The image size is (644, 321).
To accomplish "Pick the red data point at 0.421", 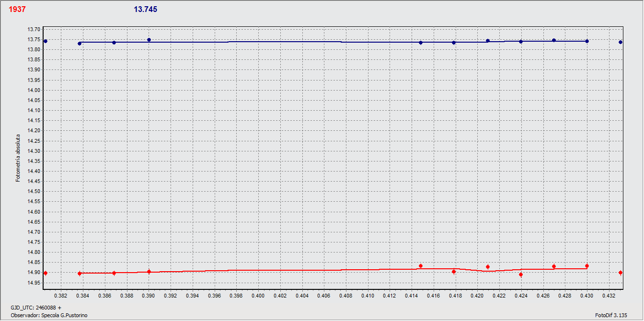I will [x=488, y=267].
